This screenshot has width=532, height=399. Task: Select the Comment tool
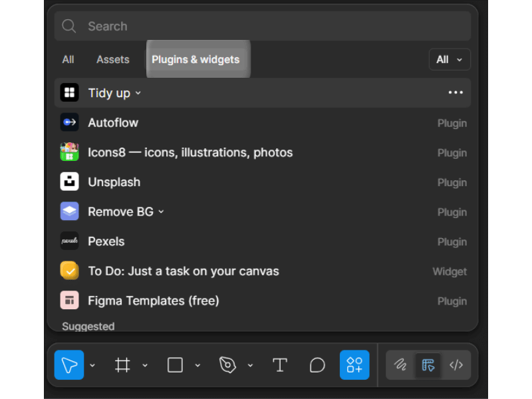click(x=317, y=365)
